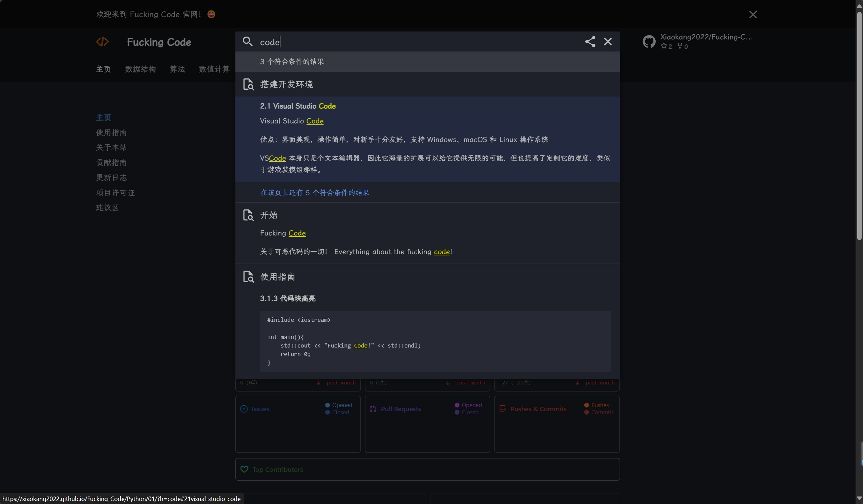Click the Commits legend entry

599,412
